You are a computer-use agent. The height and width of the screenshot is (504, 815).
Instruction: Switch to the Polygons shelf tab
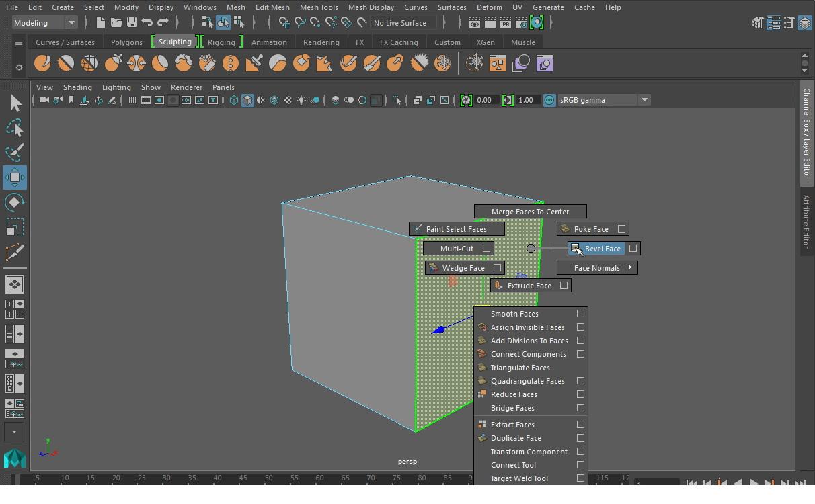[126, 42]
